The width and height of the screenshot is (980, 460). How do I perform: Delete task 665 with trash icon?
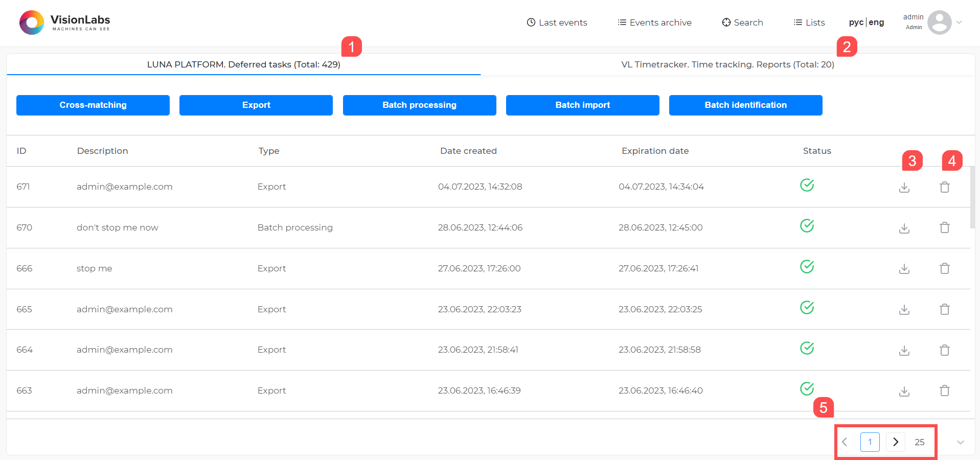(944, 309)
